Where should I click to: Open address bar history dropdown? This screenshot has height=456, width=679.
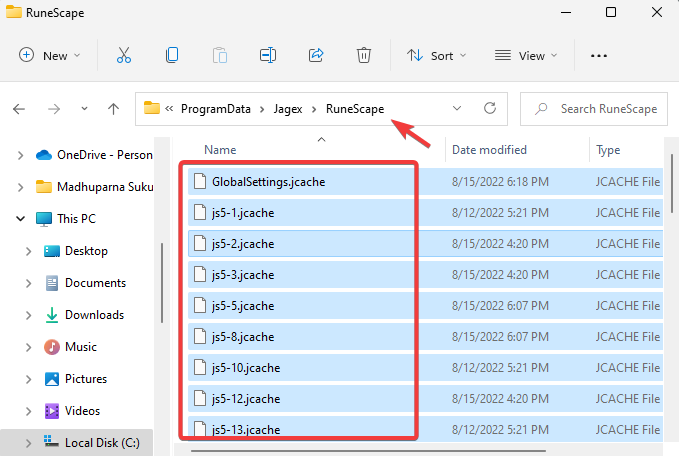pos(457,108)
